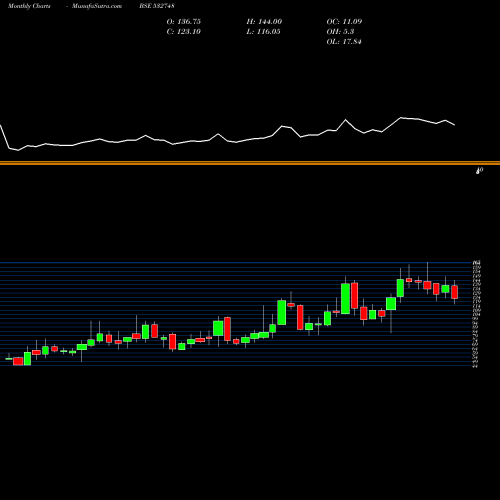Click the first red candlestick at far left
Screen dimensions: 500x500
tap(18, 361)
